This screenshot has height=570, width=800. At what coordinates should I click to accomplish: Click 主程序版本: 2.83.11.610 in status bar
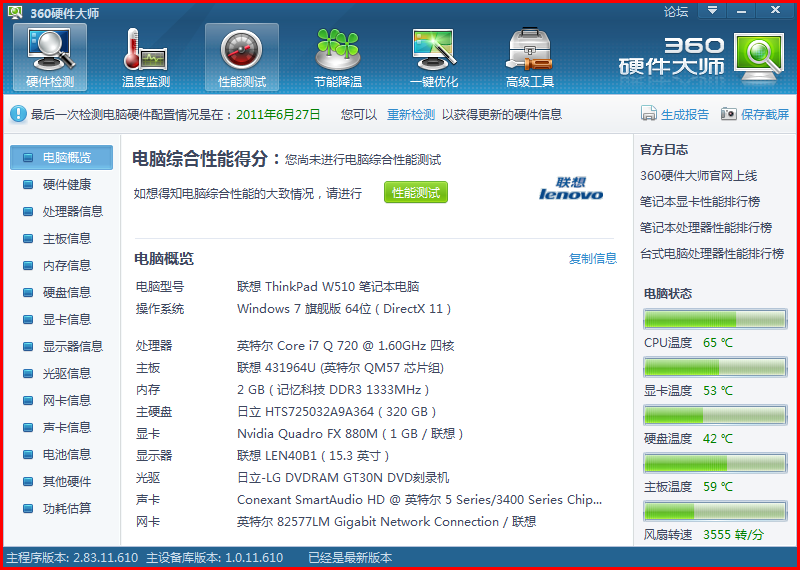point(72,558)
